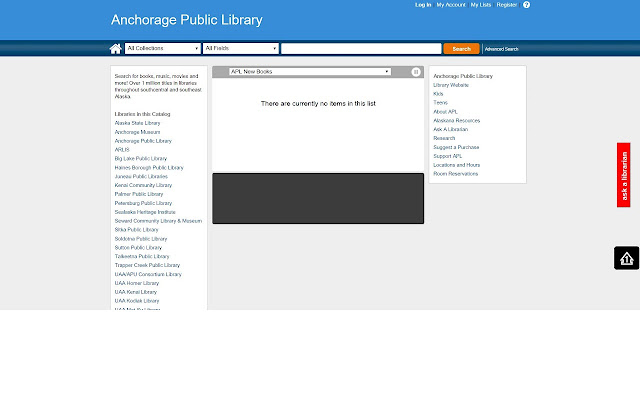Click Ask A Librarian in right panel
This screenshot has width=640, height=400.
tap(451, 129)
